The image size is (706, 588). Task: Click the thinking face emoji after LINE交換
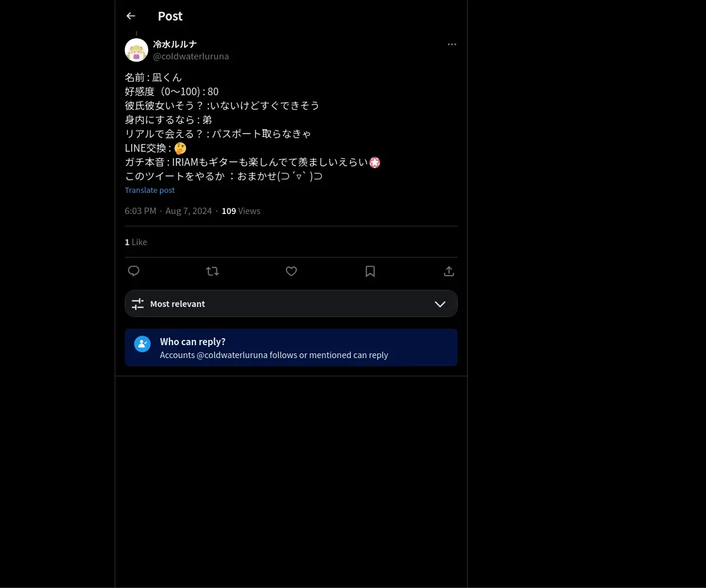[181, 148]
